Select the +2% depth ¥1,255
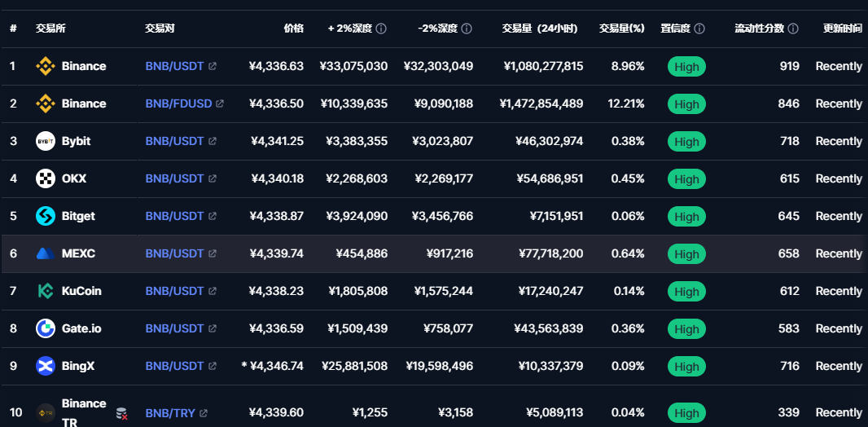The width and height of the screenshot is (868, 427). coord(370,412)
